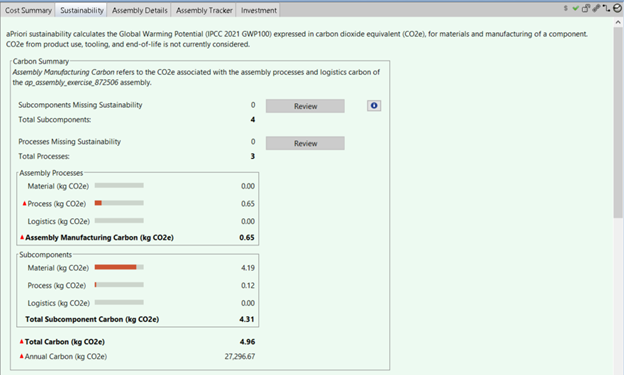Click the assembly name ap_assembly_exercise_872506

click(x=71, y=82)
